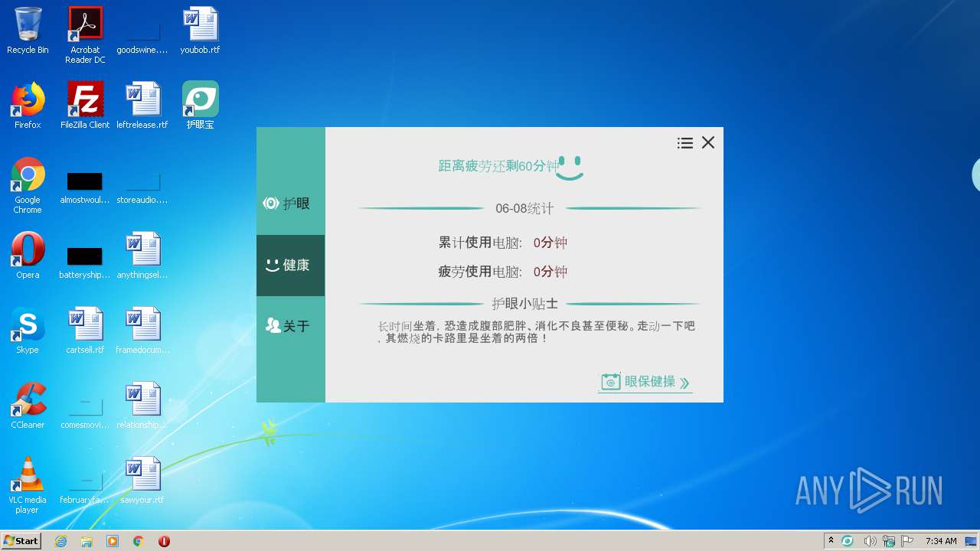This screenshot has width=980, height=551.
Task: Launch FileZilla Client shortcut
Action: (85, 106)
